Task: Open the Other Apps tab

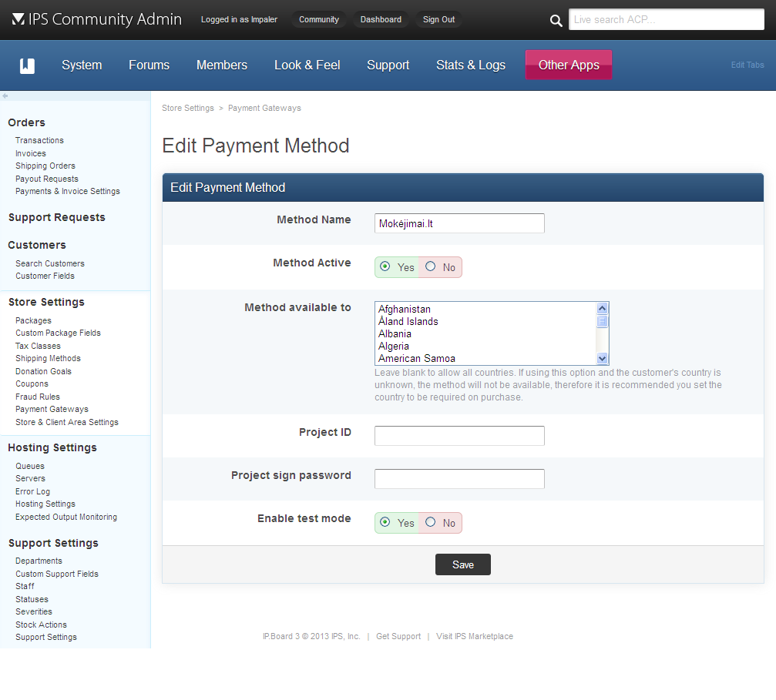Action: tap(569, 65)
